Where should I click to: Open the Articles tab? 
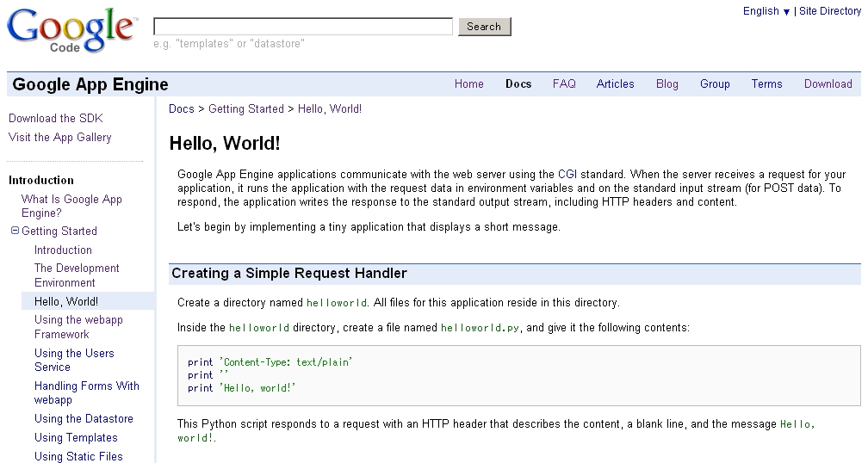coord(615,84)
